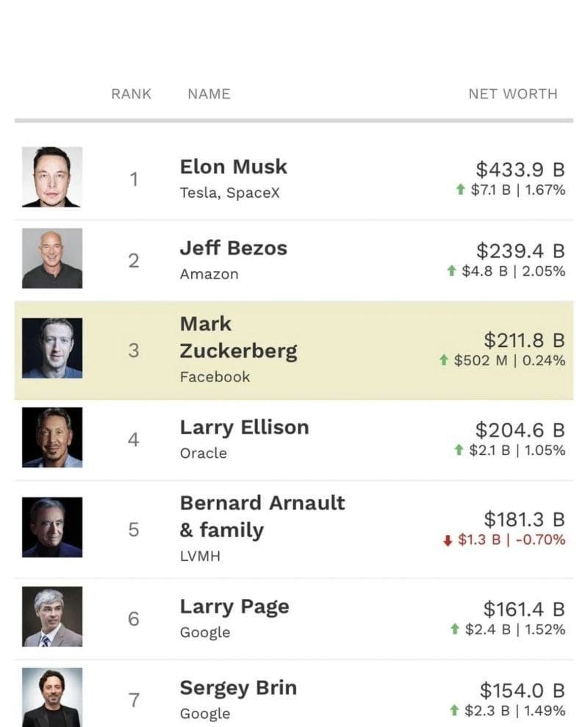Click the green arrow beside $2.3 B
Screen dimensions: 588x727
pos(454,711)
